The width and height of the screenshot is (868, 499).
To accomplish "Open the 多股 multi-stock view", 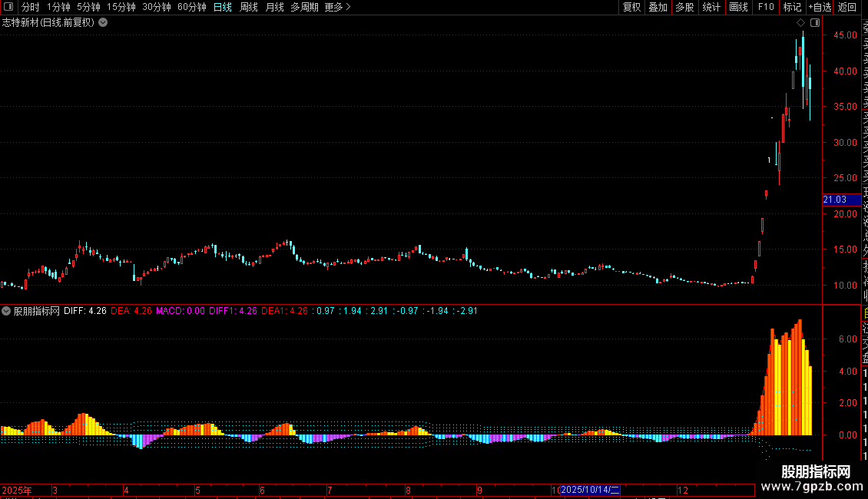I will pos(684,7).
